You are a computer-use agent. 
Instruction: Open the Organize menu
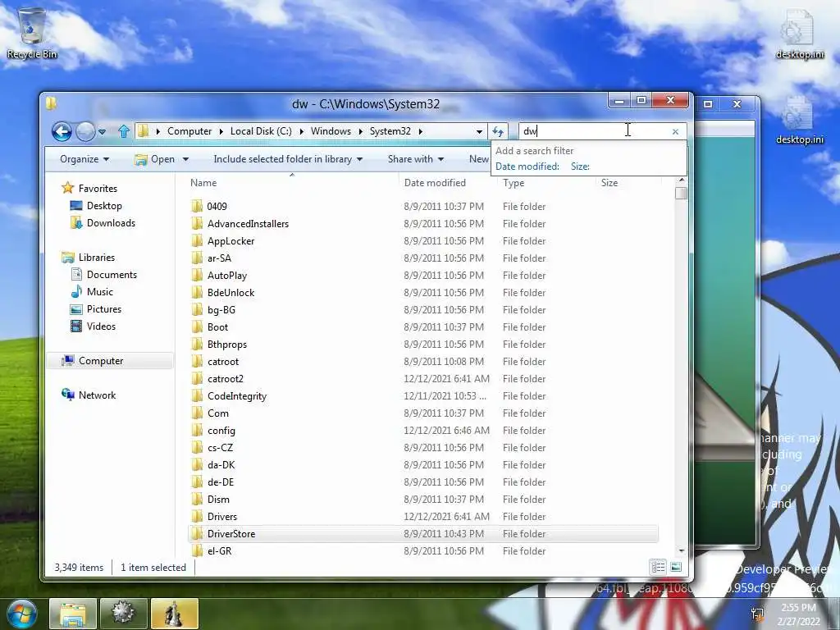[84, 159]
